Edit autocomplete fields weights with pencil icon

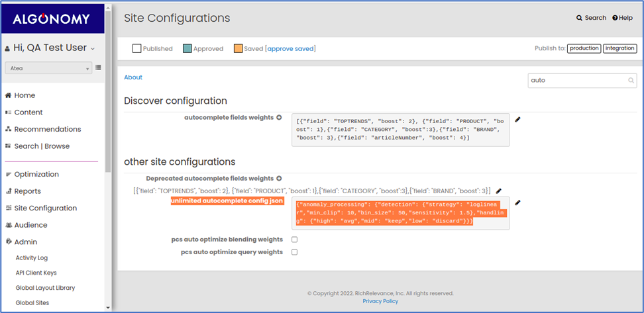click(x=517, y=119)
